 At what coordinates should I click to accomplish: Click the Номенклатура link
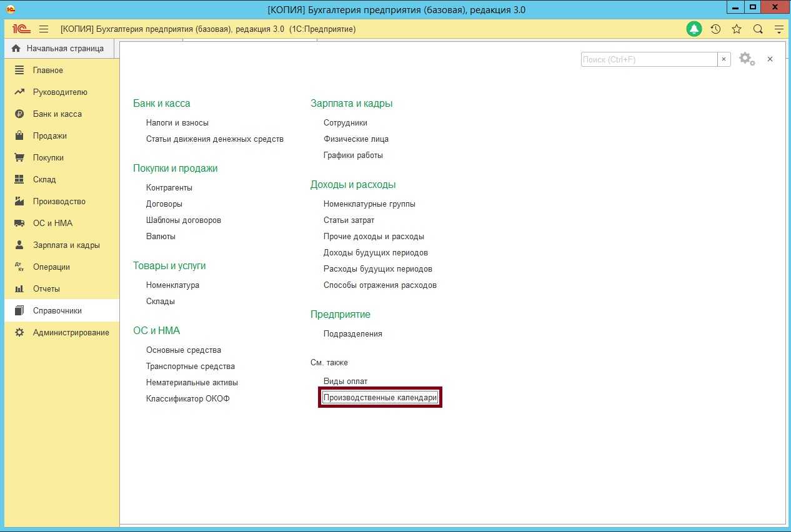pos(172,285)
